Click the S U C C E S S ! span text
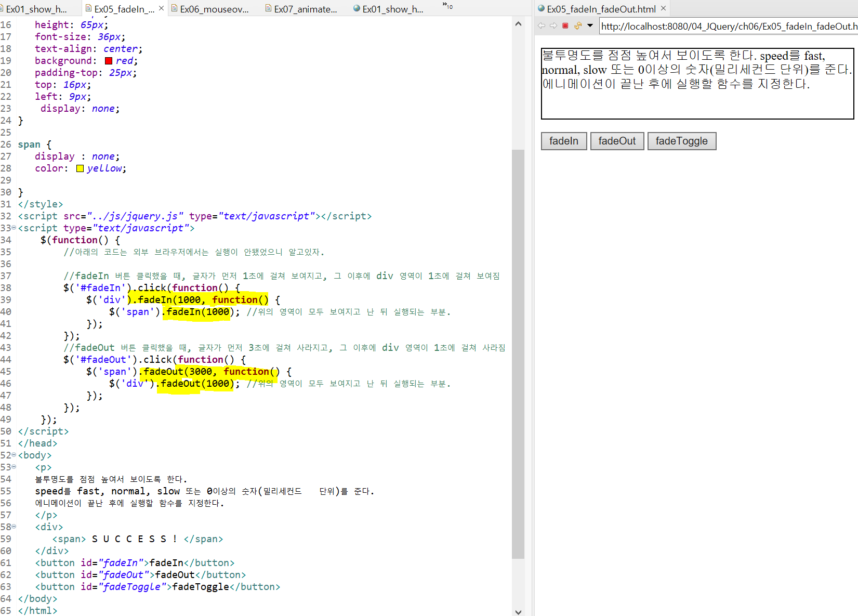The image size is (858, 616). 135,539
